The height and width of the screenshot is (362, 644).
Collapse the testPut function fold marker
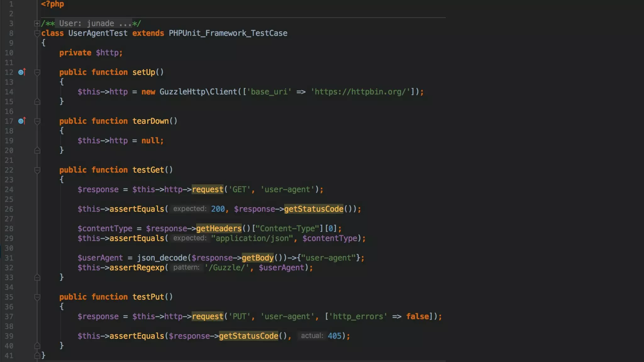37,297
